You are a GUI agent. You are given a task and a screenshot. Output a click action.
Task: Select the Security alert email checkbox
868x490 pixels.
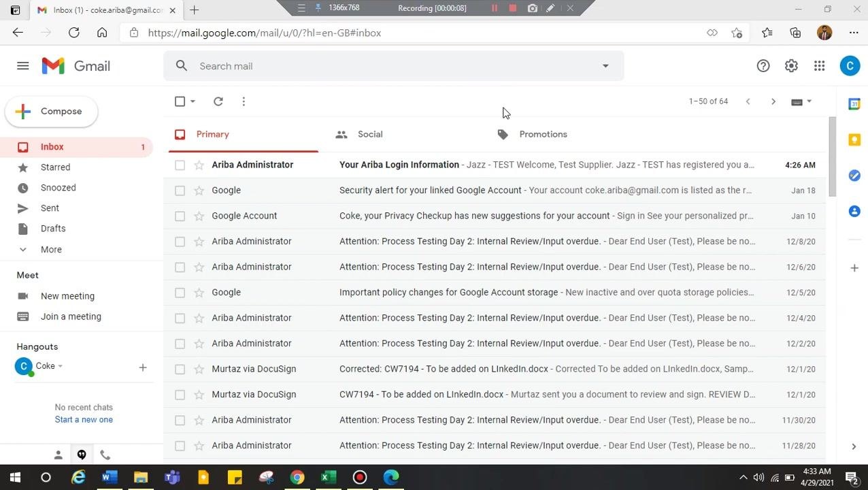point(180,191)
